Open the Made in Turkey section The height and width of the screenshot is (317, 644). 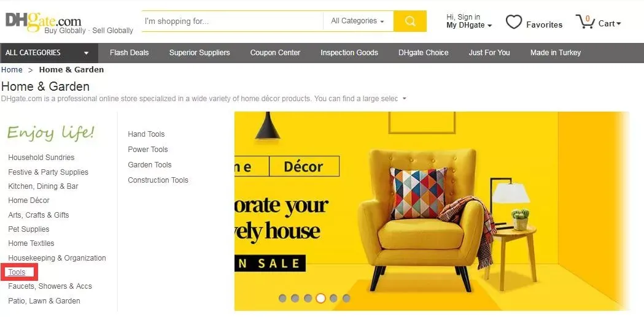pos(555,53)
